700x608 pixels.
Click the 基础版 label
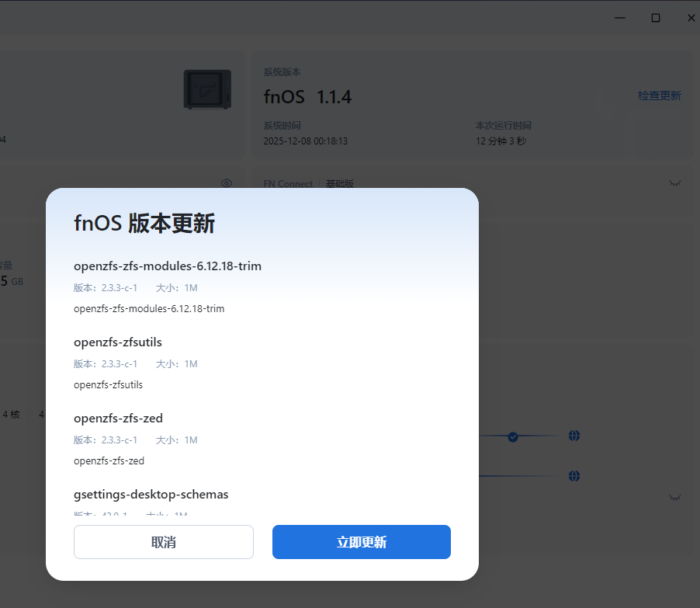(340, 183)
